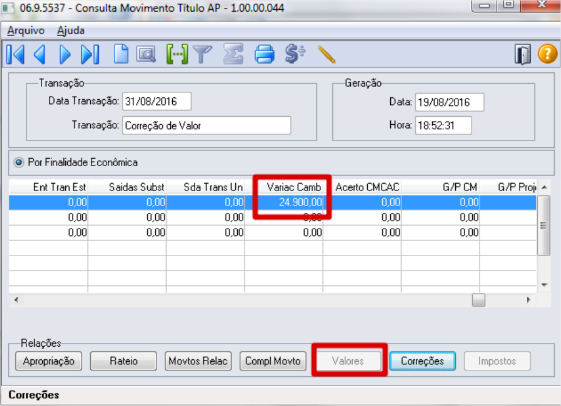This screenshot has width=561, height=406.
Task: Open the orange help question icon
Action: tap(547, 54)
